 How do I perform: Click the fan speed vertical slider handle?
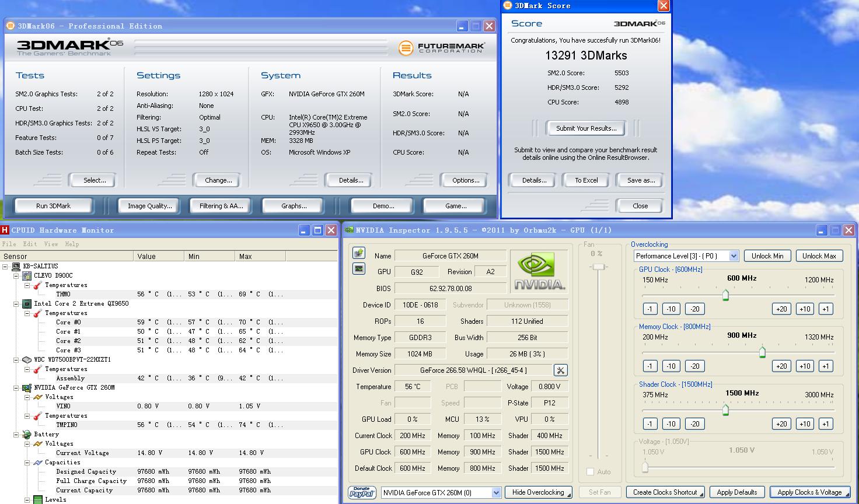click(598, 267)
